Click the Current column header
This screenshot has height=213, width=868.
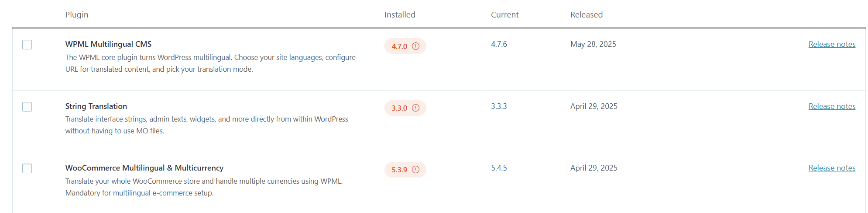pyautogui.click(x=504, y=14)
